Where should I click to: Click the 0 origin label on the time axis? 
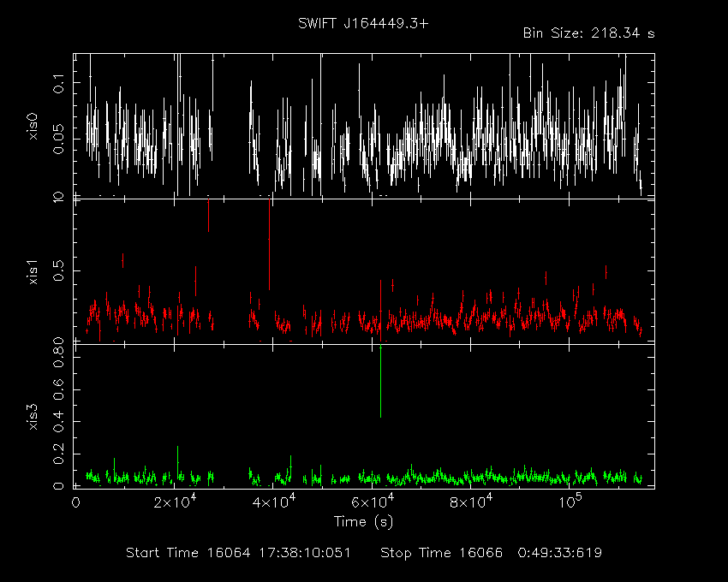tap(75, 502)
